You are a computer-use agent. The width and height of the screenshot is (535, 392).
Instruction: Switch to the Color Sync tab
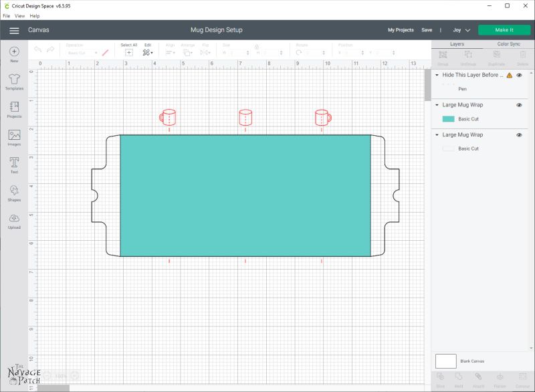[x=508, y=44]
